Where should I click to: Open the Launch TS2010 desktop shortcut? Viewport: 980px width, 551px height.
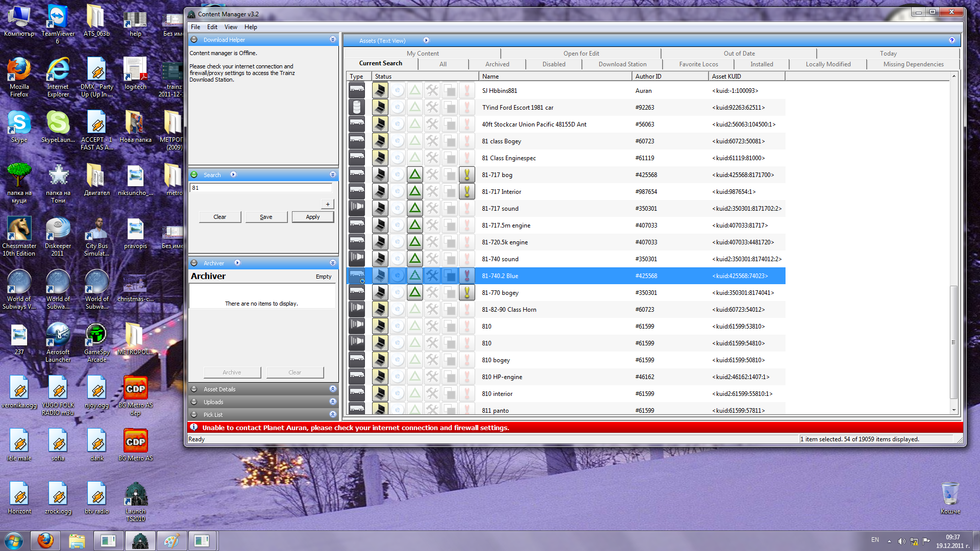[135, 502]
